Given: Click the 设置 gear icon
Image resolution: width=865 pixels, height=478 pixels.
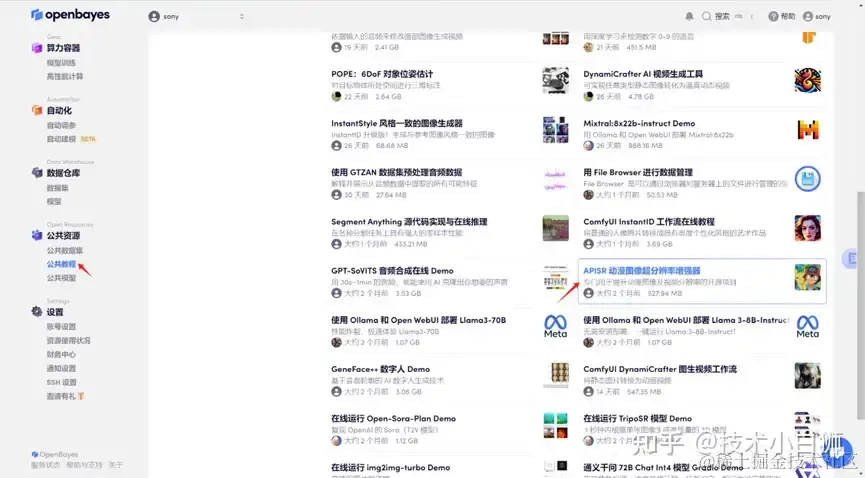Looking at the screenshot, I should coord(37,312).
